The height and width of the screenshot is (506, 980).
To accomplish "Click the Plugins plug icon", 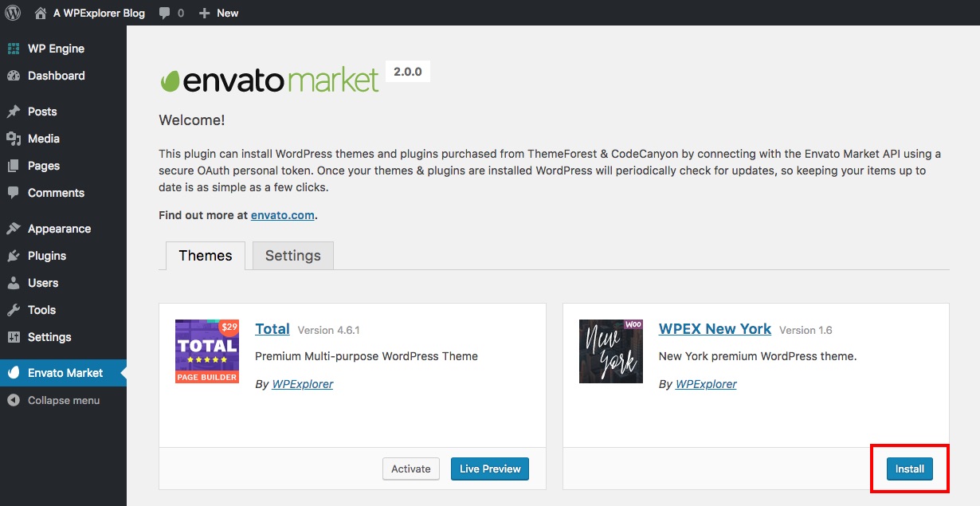I will click(13, 256).
